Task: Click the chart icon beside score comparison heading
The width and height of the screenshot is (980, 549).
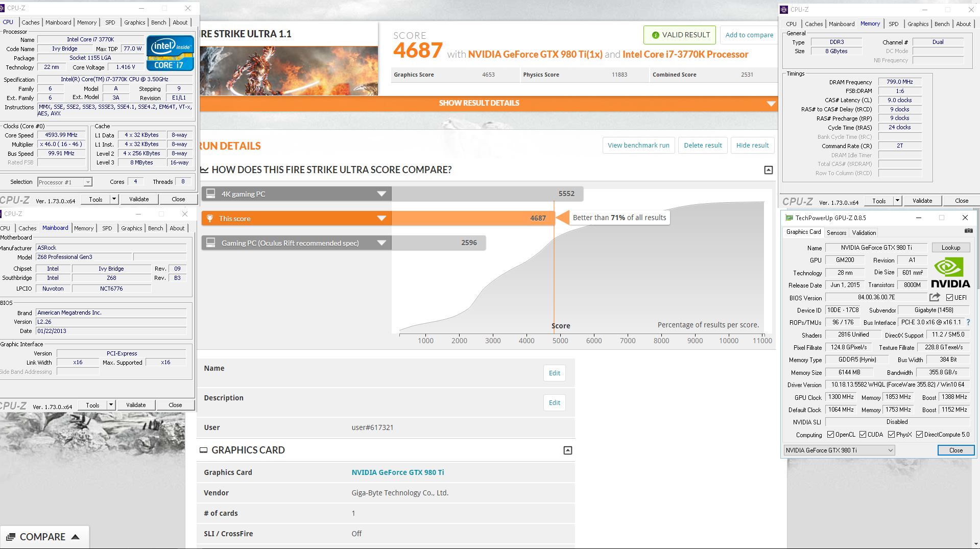Action: tap(204, 170)
